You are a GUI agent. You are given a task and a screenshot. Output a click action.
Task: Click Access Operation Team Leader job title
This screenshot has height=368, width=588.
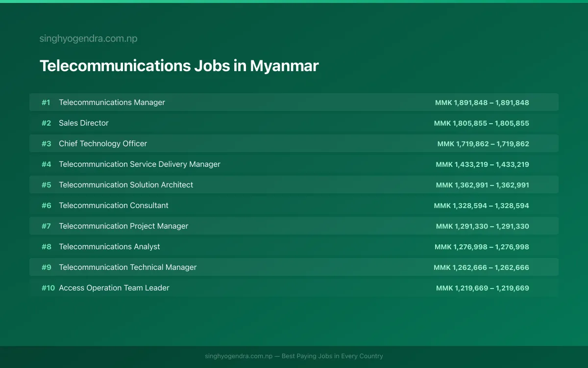click(x=114, y=288)
